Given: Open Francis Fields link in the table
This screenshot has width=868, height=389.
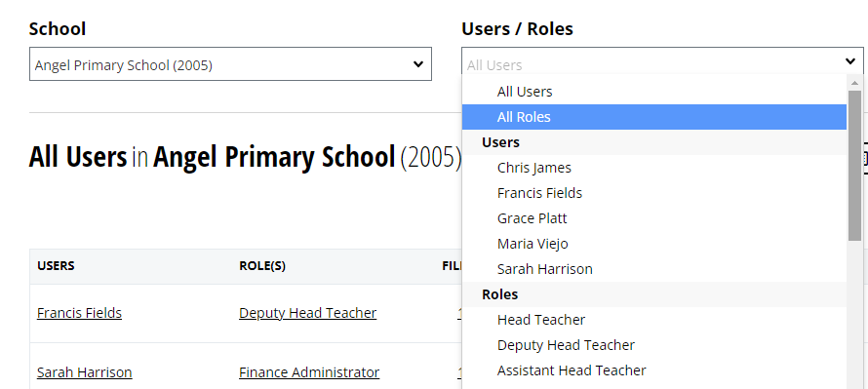Looking at the screenshot, I should [x=79, y=313].
